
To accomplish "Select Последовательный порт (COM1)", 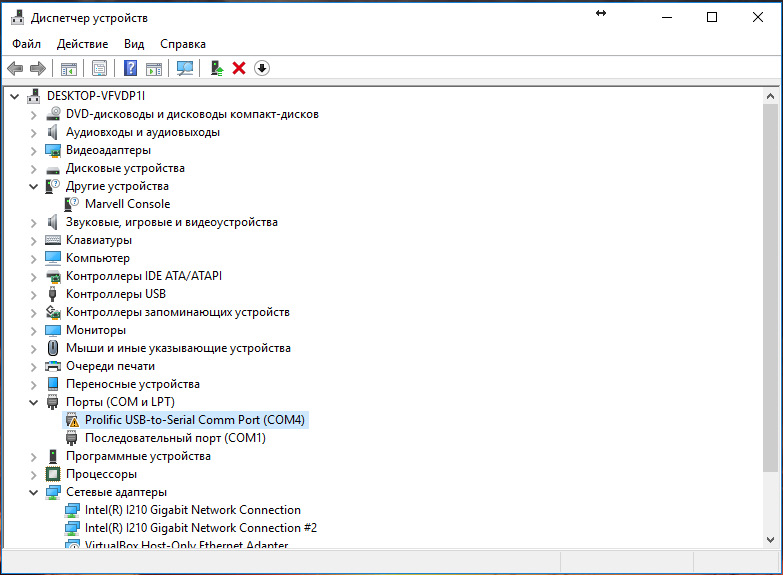I will pyautogui.click(x=175, y=438).
